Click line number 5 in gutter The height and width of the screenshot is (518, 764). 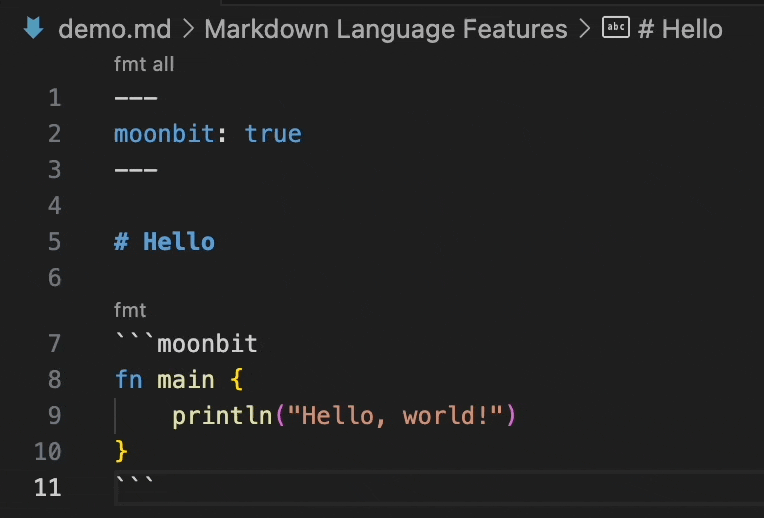click(x=55, y=242)
